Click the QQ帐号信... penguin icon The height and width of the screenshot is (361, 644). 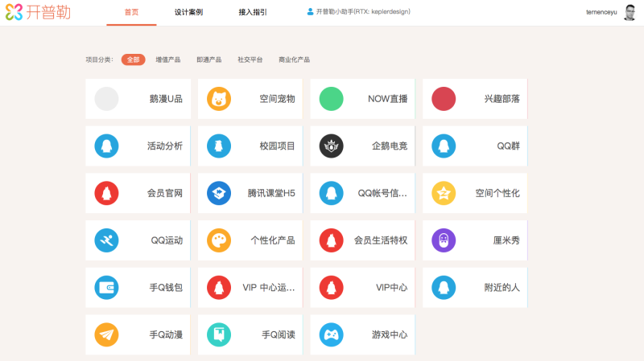pyautogui.click(x=331, y=193)
